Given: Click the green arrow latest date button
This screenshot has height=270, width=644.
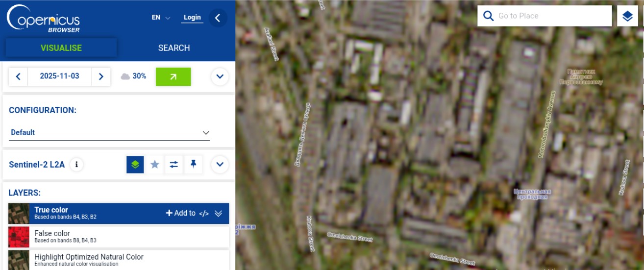Looking at the screenshot, I should coord(173,76).
